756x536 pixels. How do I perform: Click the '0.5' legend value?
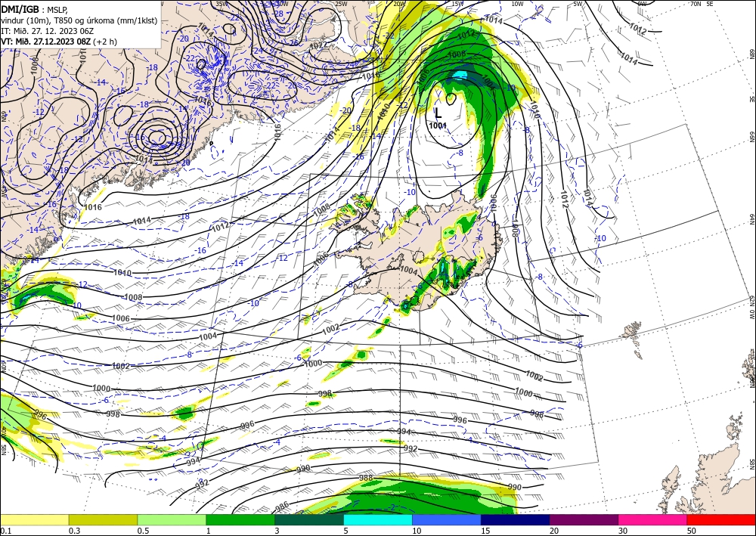[x=143, y=531]
